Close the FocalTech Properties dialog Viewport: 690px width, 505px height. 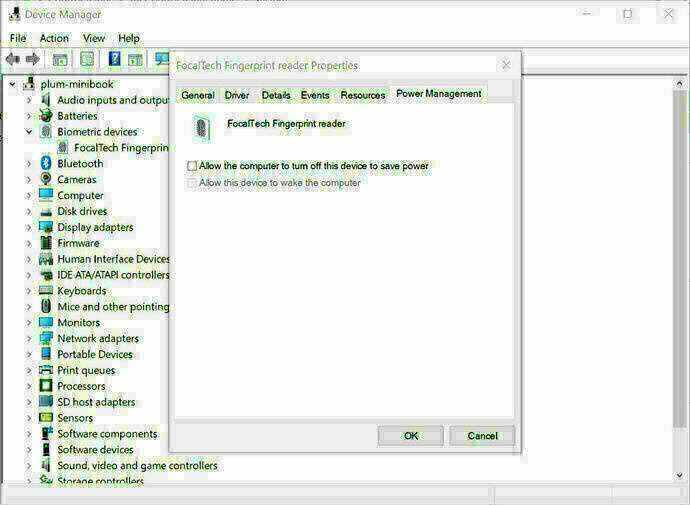coord(506,65)
